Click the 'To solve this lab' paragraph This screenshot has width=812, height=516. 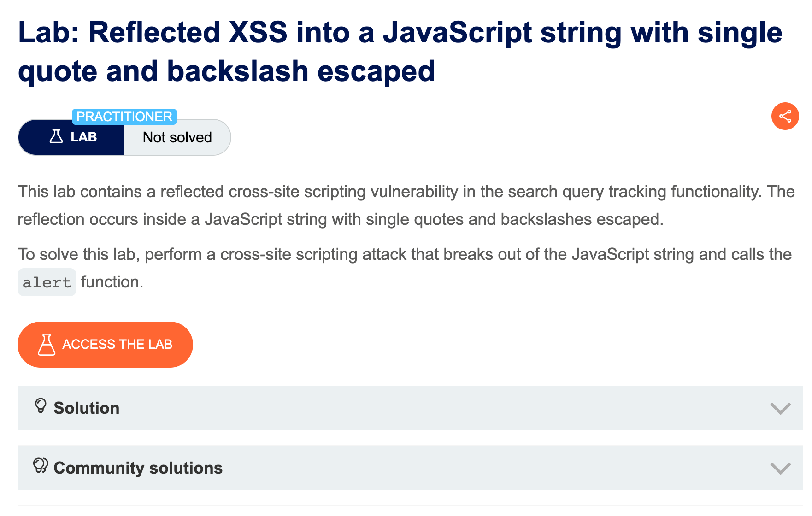405,268
